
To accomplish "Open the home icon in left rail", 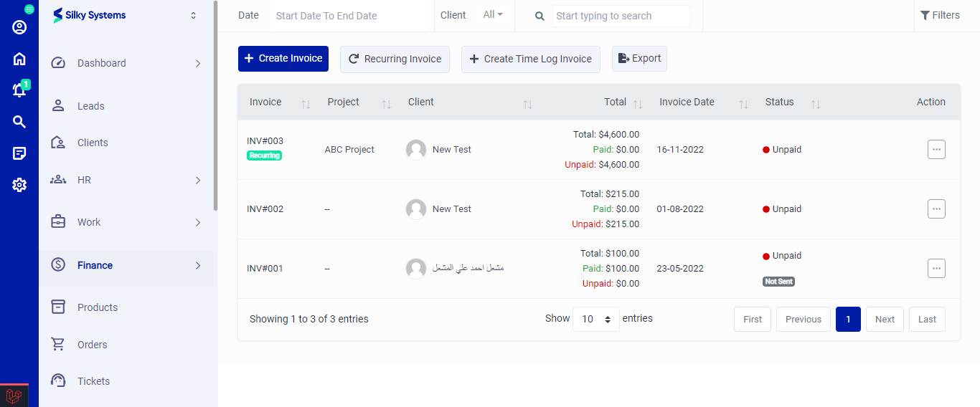I will (x=19, y=59).
